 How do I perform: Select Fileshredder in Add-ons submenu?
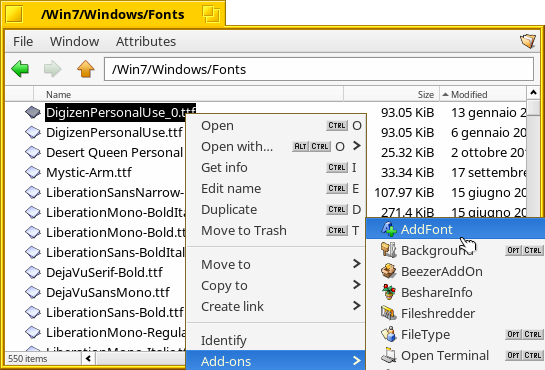(456, 313)
